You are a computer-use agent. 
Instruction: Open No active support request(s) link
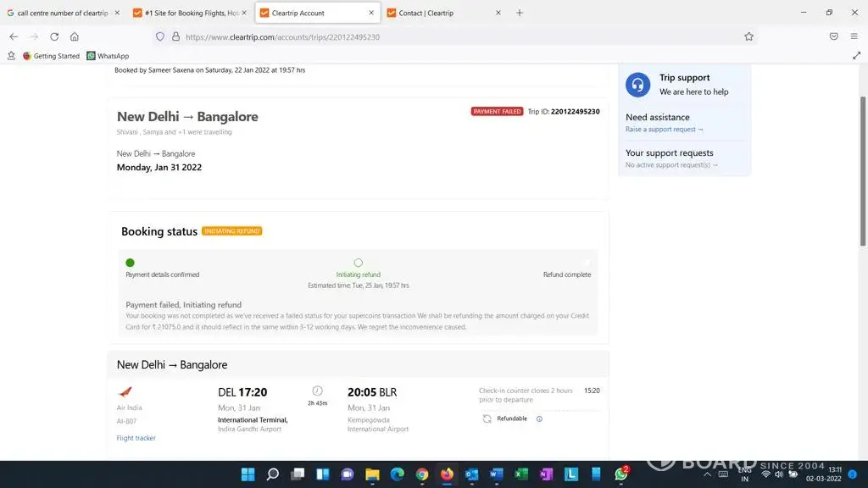671,165
